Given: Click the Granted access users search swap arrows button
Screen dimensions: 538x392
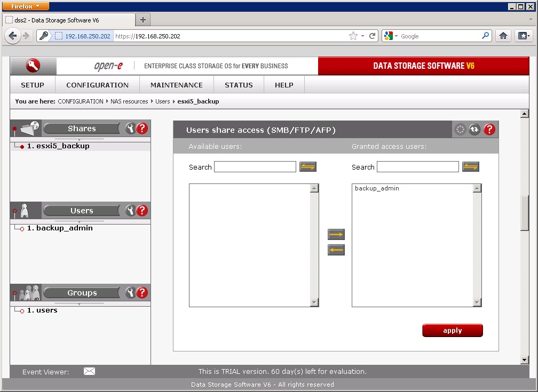Looking at the screenshot, I should 470,167.
